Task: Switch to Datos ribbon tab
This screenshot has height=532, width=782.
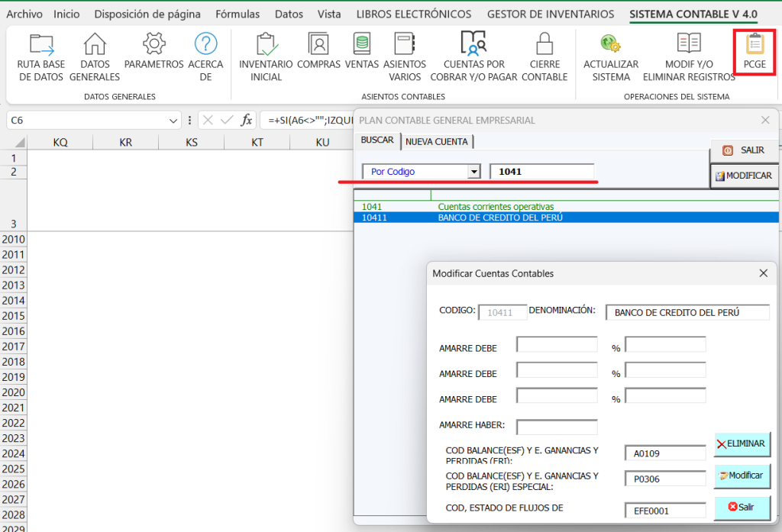Action: 289,14
